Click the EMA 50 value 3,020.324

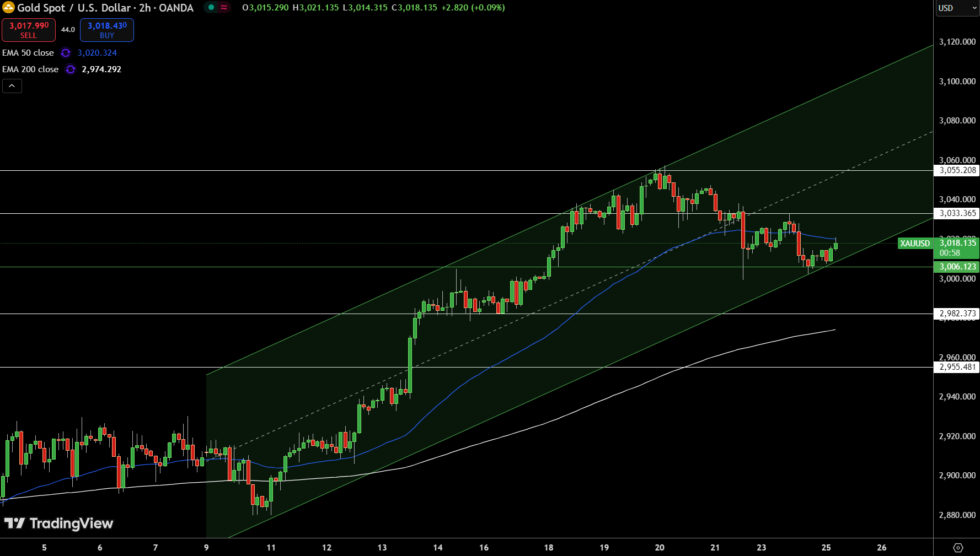[x=97, y=53]
